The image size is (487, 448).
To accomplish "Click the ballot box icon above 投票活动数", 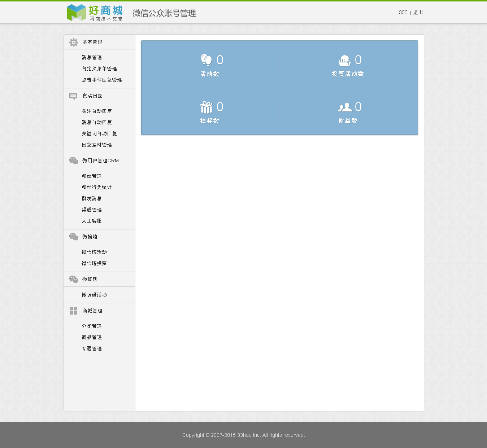I will click(345, 60).
